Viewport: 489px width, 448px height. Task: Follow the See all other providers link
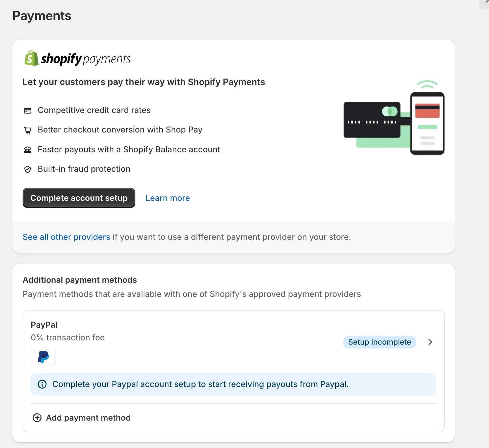[66, 237]
